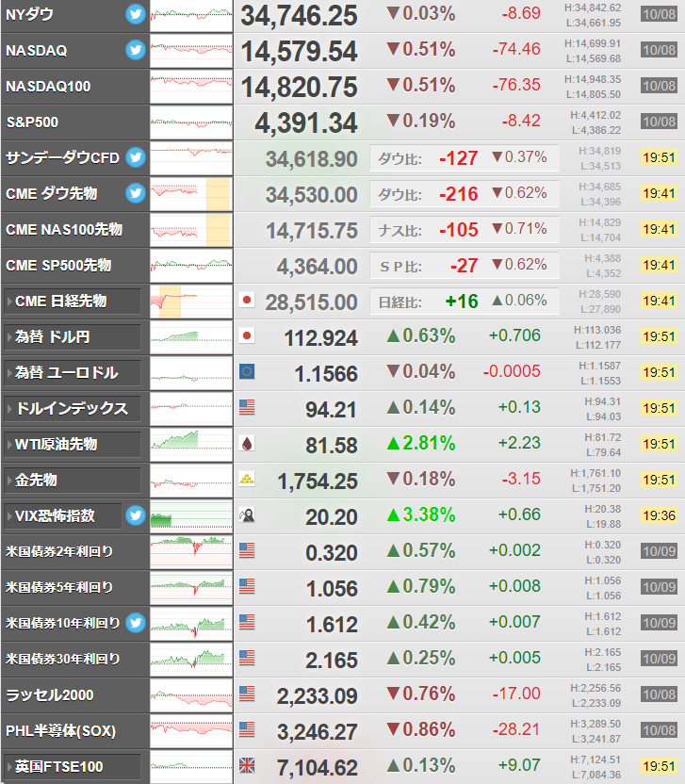This screenshot has width=685, height=784.
Task: Expand the VIX恐怖指数 row
Action: pyautogui.click(x=63, y=516)
